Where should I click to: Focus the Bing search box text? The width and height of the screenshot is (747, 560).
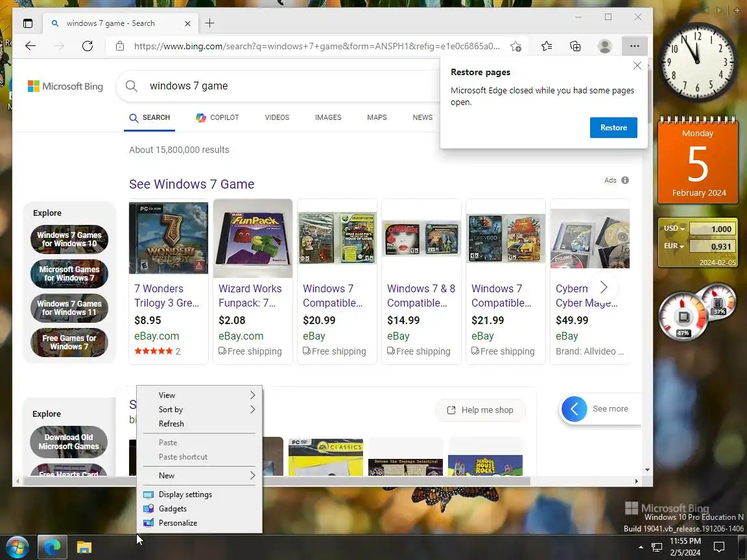tap(189, 86)
